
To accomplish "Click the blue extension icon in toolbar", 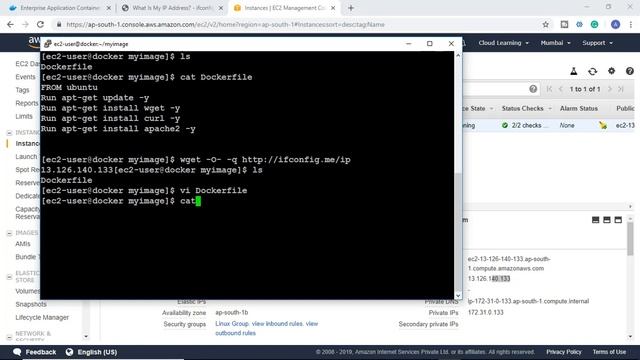I will [x=580, y=24].
